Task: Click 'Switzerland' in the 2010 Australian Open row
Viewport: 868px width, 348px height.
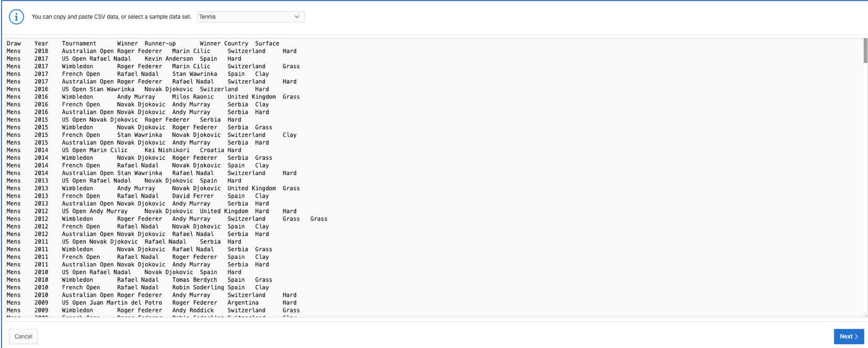Action: click(247, 295)
